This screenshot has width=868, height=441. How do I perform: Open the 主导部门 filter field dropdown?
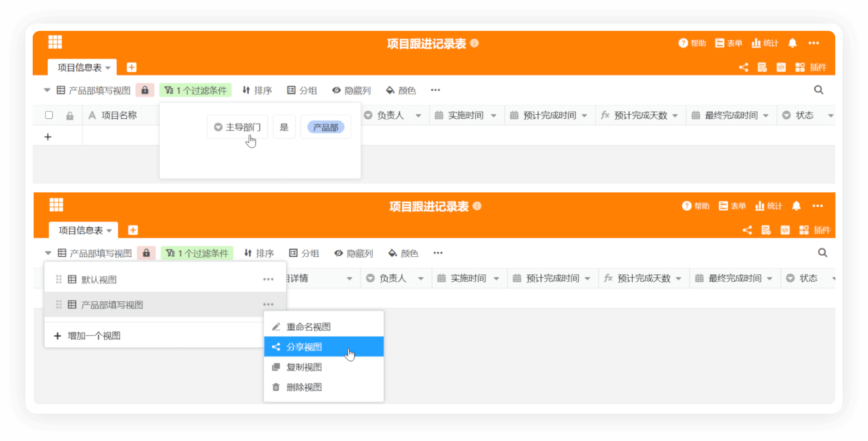(x=237, y=127)
